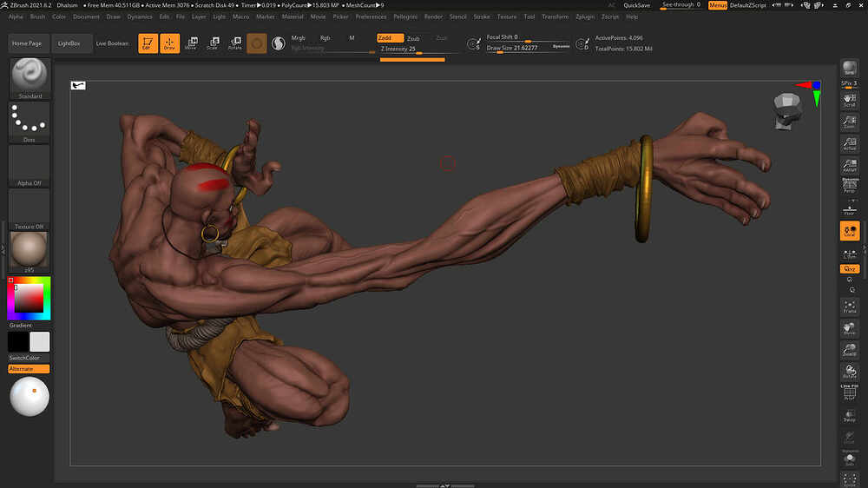The width and height of the screenshot is (868, 488).
Task: Click QuickSave button
Action: [x=636, y=5]
